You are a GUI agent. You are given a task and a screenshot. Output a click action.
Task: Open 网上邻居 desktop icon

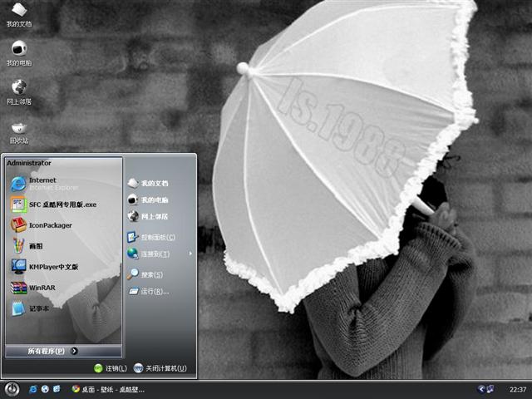19,92
